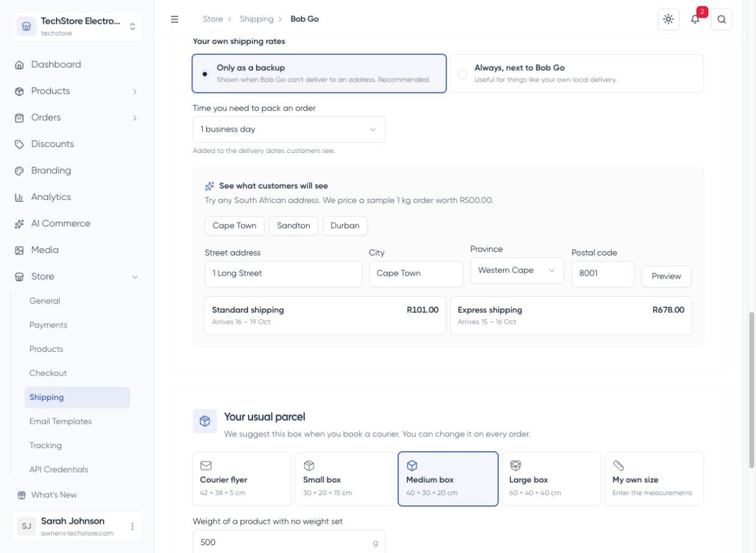Select Always, next to Bob Go option
This screenshot has width=756, height=553.
pos(577,73)
